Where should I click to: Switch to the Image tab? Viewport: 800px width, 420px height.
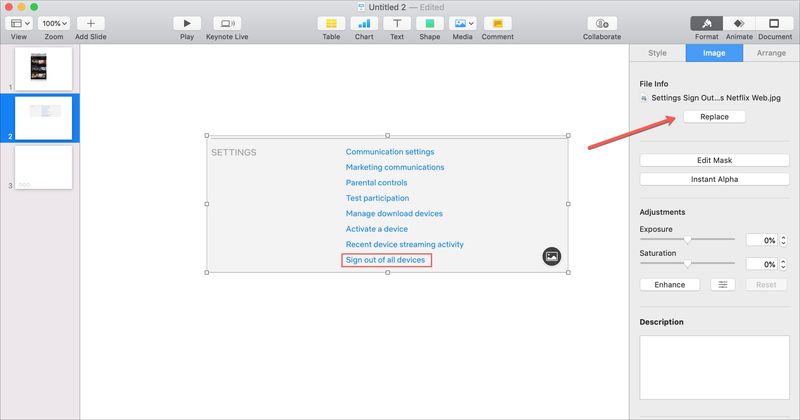click(714, 53)
